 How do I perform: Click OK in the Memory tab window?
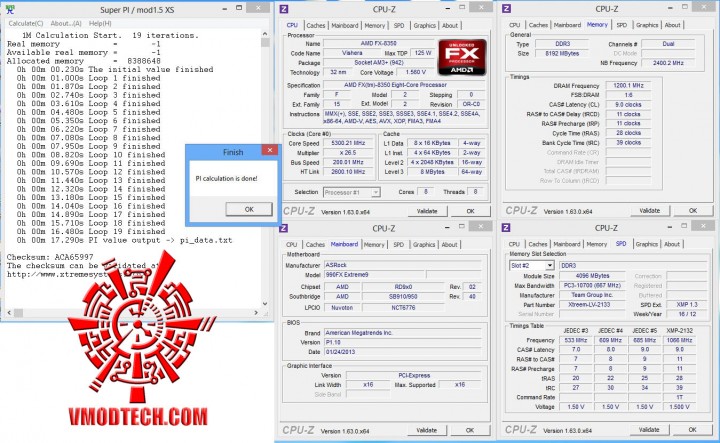click(x=693, y=211)
